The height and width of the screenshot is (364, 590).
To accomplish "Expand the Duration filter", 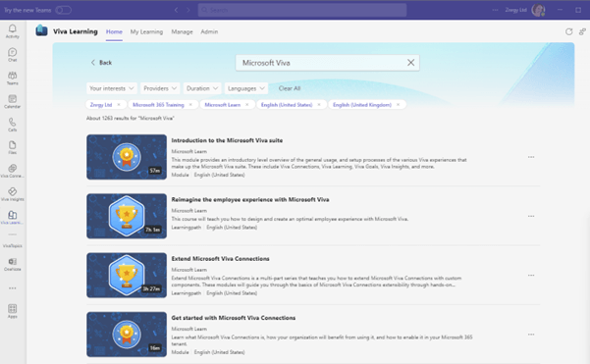I will (202, 88).
